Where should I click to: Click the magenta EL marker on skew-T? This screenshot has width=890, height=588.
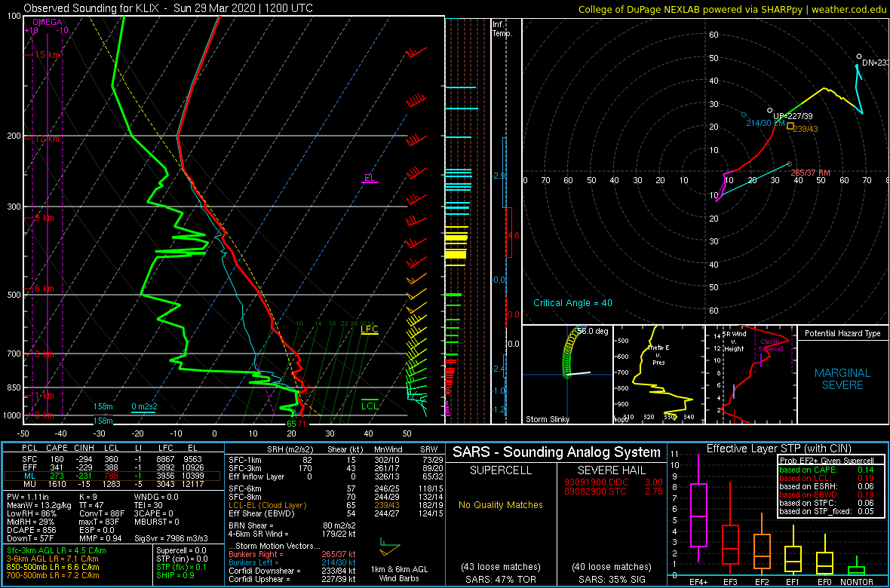[x=370, y=179]
